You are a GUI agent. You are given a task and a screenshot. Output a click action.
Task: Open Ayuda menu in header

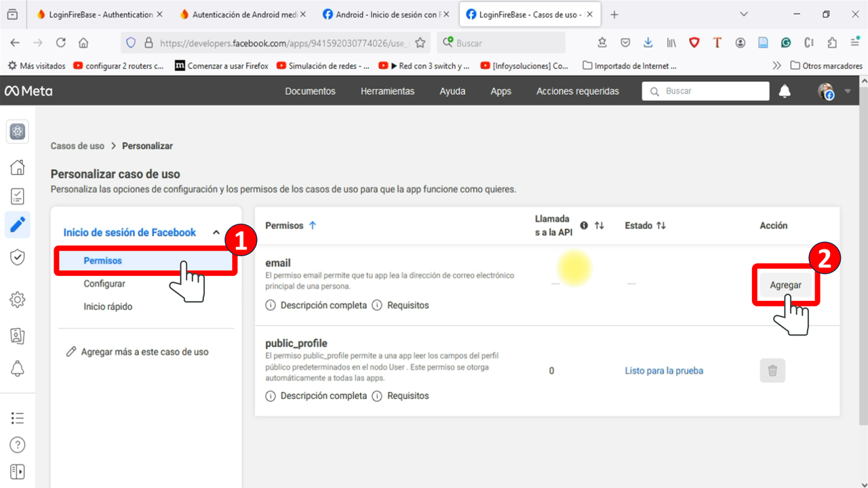(x=452, y=91)
